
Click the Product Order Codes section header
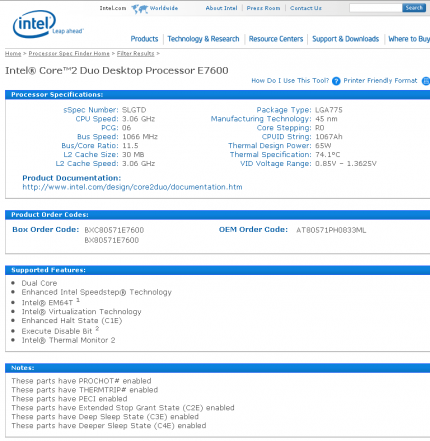point(218,215)
